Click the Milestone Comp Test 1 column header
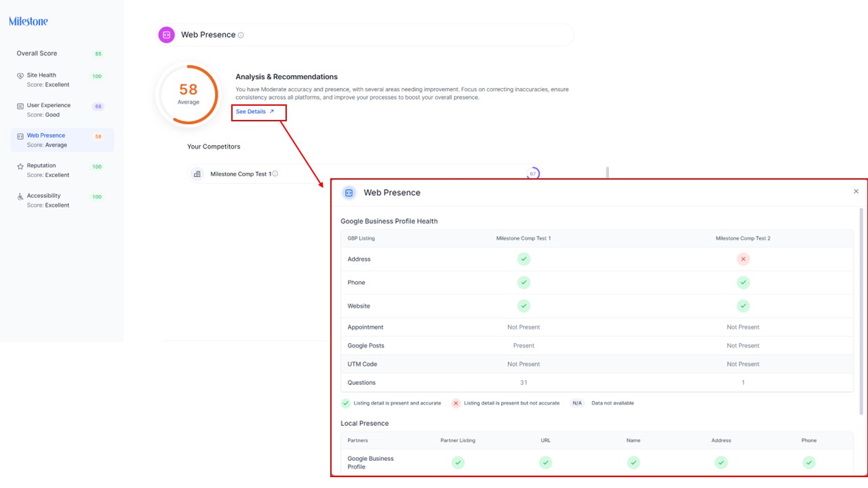The height and width of the screenshot is (488, 868). (524, 239)
